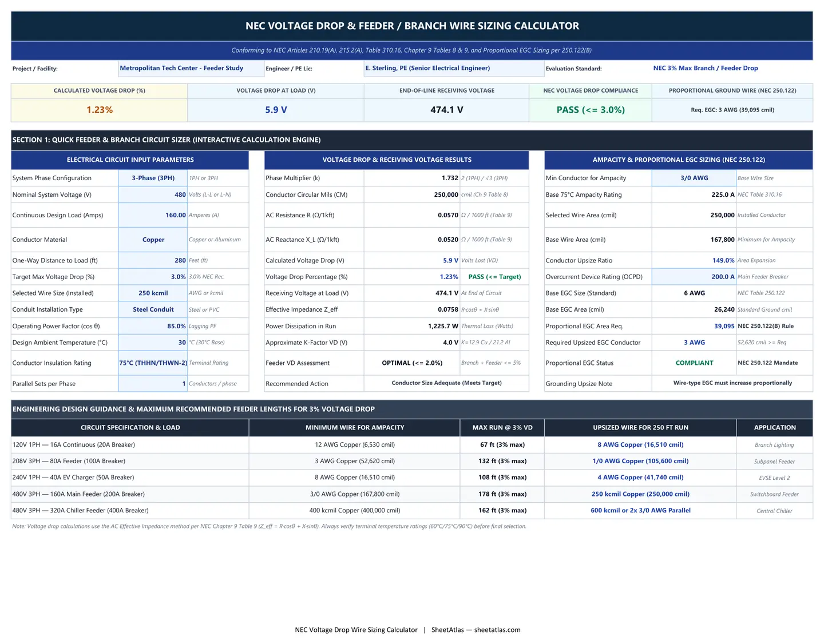824x644 pixels.
Task: Select the Operating Power Factor value 85.0%
Action: pyautogui.click(x=153, y=326)
